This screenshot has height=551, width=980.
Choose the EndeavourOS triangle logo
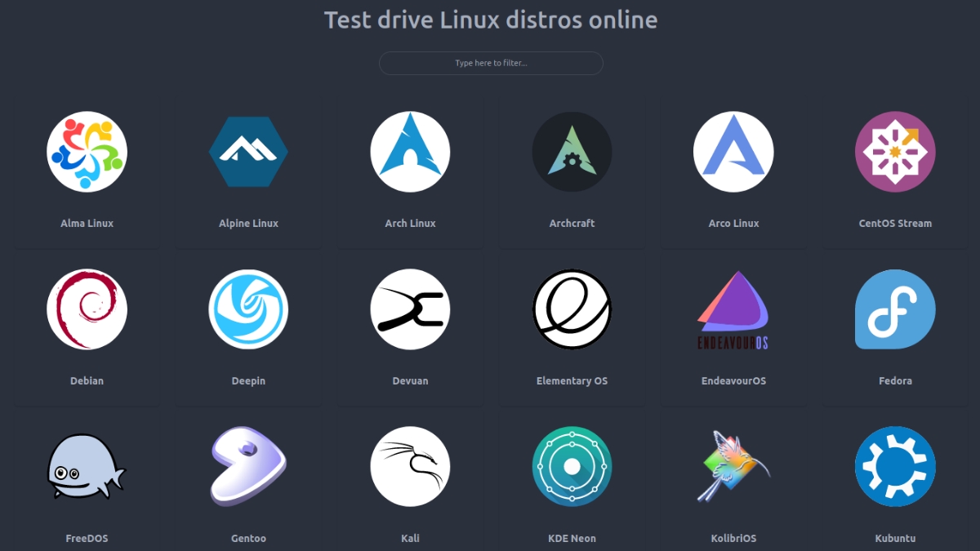pos(733,309)
